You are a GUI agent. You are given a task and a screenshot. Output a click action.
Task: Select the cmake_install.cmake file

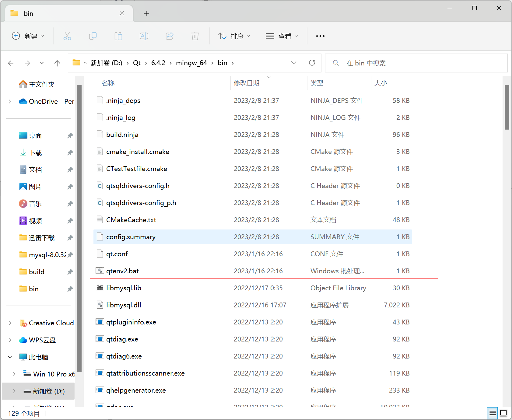(253, 152)
